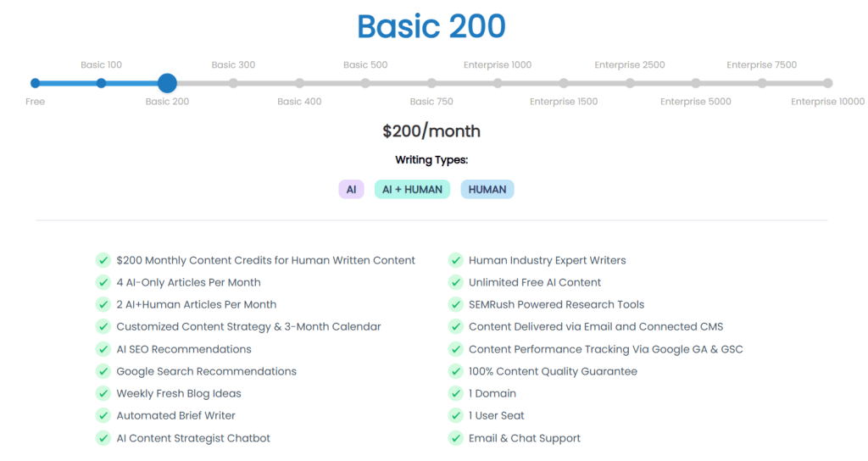Click the checkmark next to Weekly Fresh Blog Ideas

[x=103, y=393]
